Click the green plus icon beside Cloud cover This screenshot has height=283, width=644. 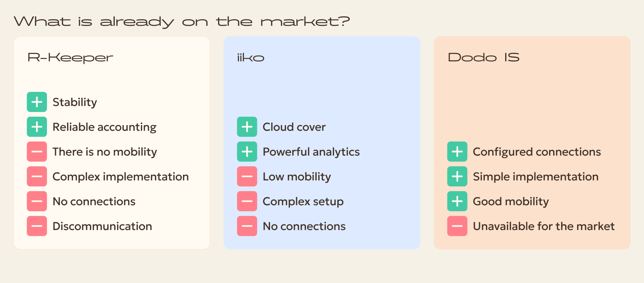[x=247, y=127]
